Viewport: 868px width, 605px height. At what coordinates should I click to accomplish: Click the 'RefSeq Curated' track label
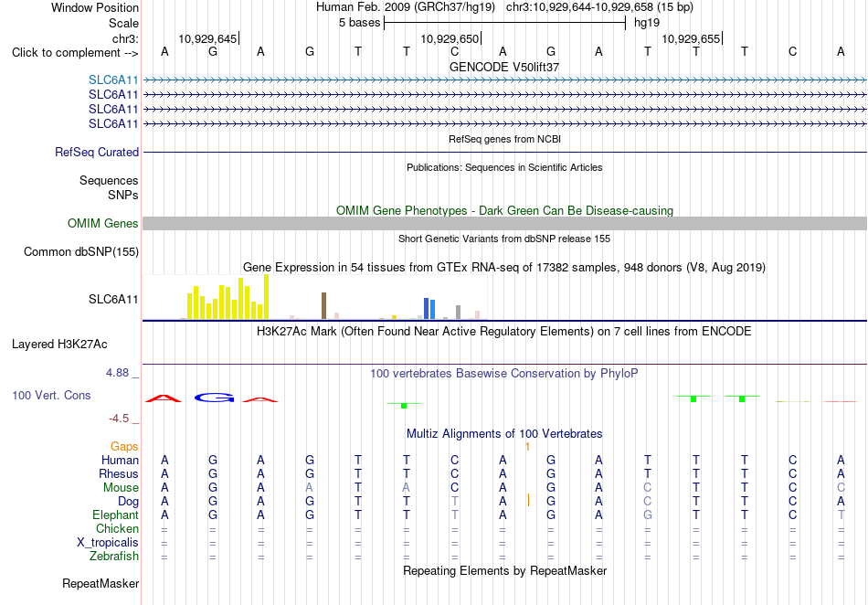96,153
